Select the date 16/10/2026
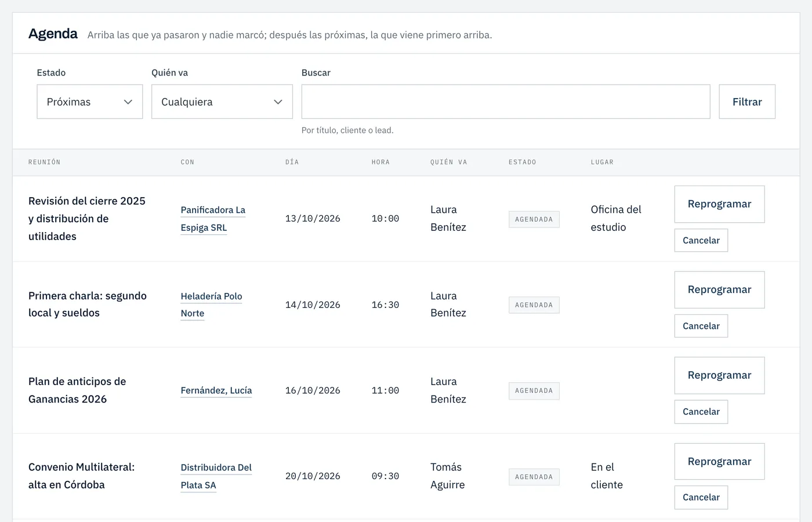 [x=313, y=391]
